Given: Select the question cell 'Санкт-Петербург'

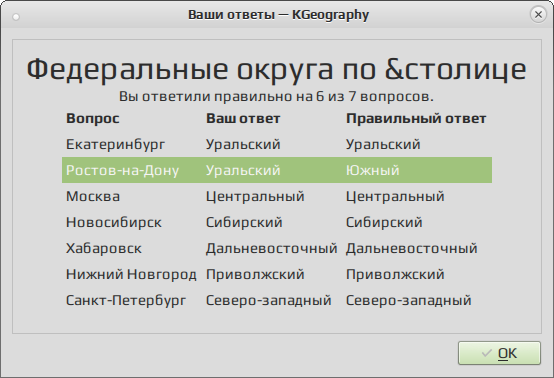Looking at the screenshot, I should pyautogui.click(x=126, y=301).
